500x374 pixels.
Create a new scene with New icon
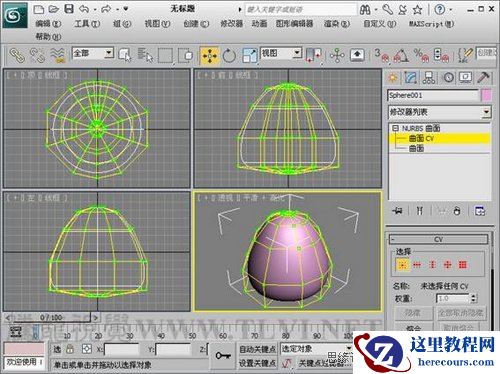pos(39,9)
